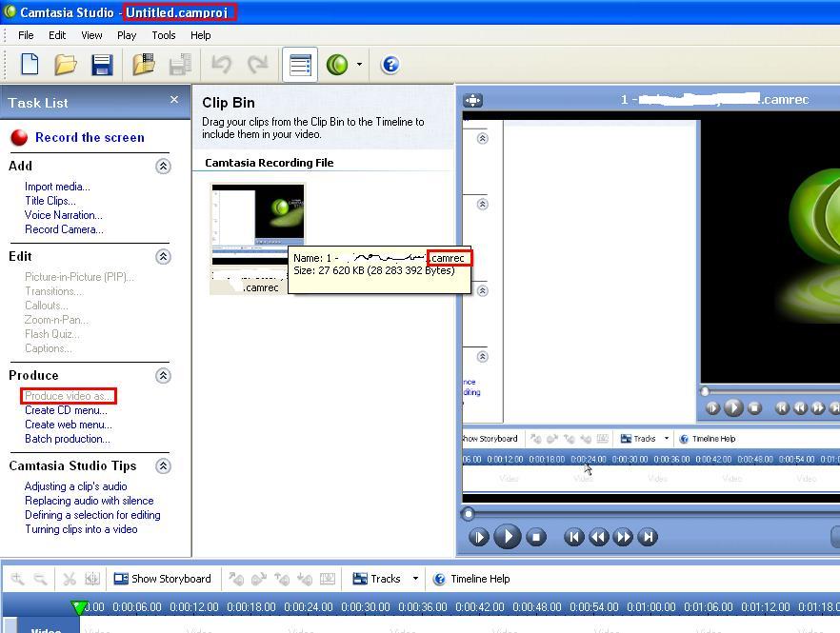Click the large Play button
The width and height of the screenshot is (840, 633).
[507, 536]
